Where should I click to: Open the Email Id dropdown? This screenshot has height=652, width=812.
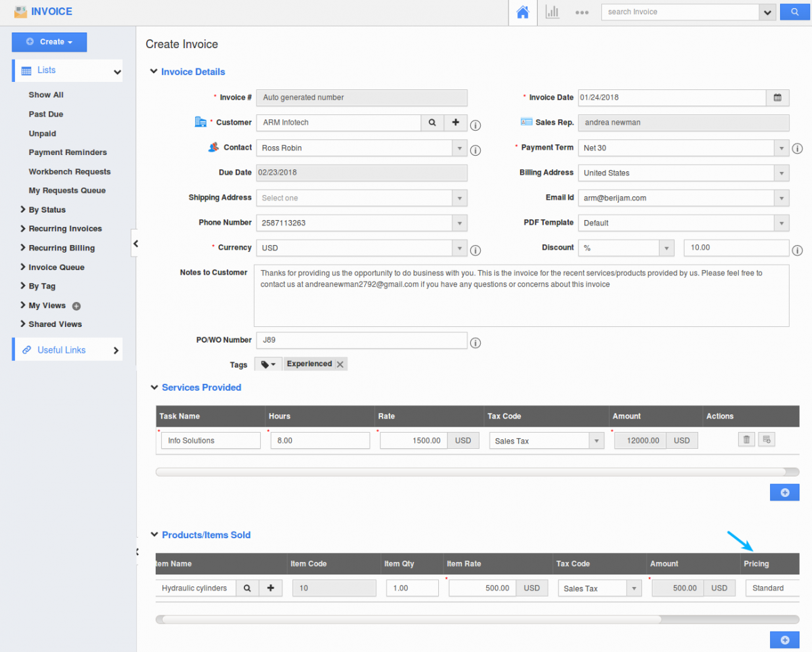click(x=782, y=198)
